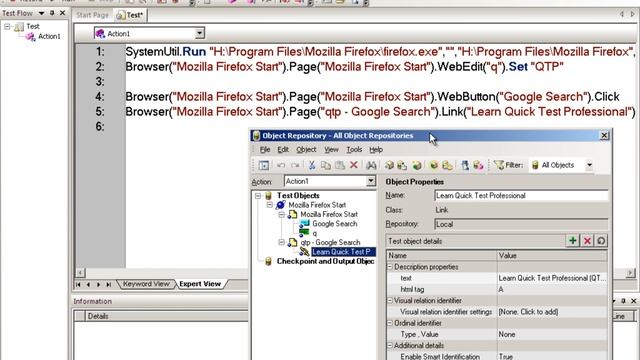Click the Define New Test Object icon
The image size is (640, 360).
417,165
